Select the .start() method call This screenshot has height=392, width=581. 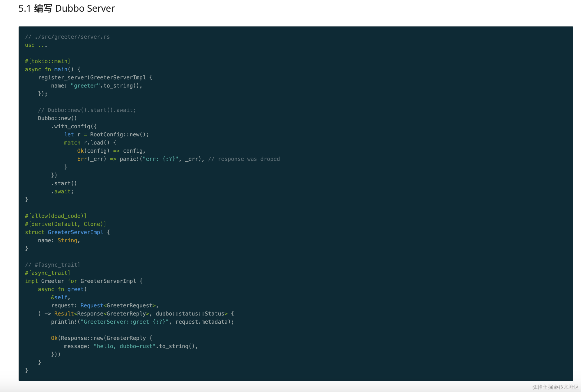pyautogui.click(x=64, y=183)
